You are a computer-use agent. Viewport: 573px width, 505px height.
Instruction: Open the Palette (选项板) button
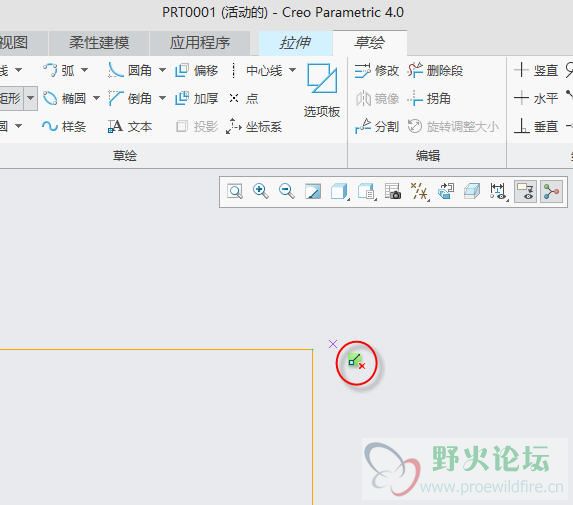click(322, 90)
